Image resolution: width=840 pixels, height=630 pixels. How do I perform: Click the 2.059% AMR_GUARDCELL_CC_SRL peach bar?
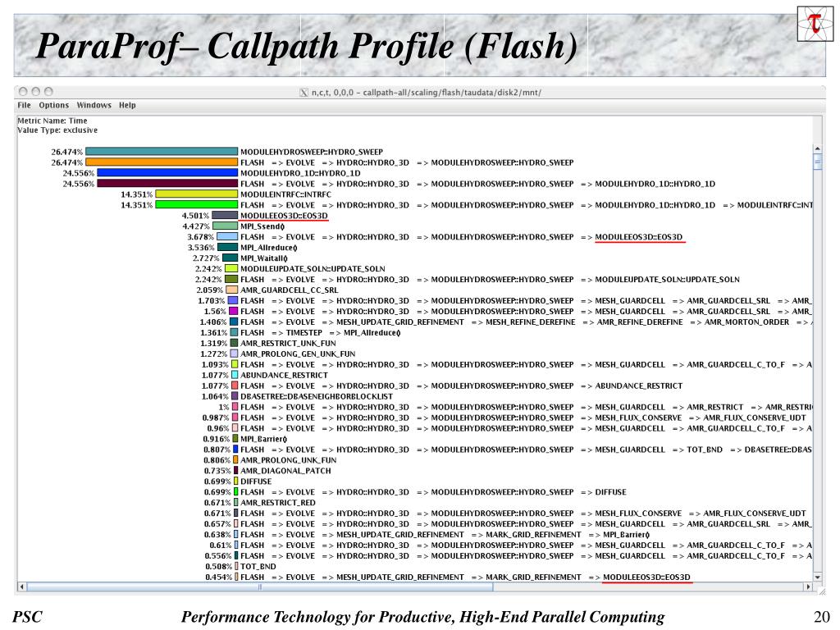(x=231, y=290)
